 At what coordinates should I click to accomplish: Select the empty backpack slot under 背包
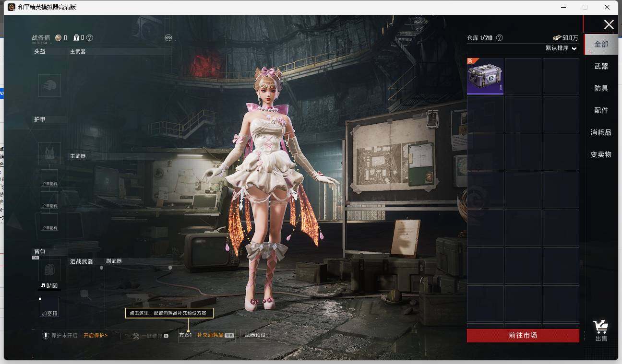(x=49, y=270)
